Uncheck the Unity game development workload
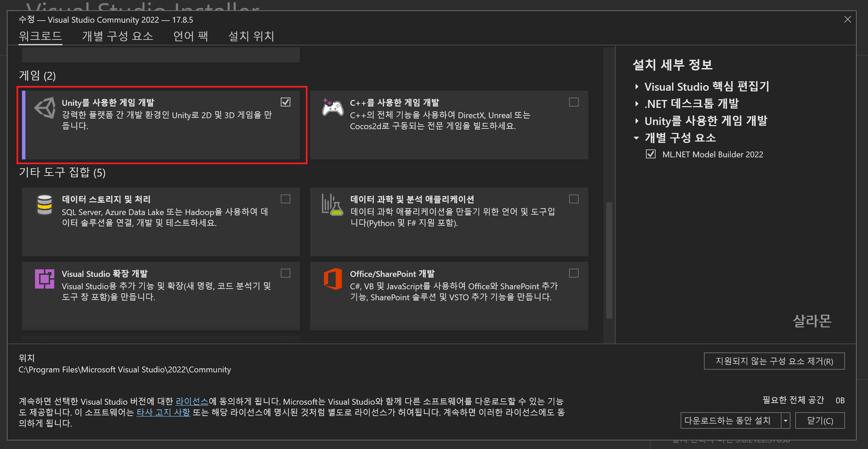868x449 pixels. point(285,102)
